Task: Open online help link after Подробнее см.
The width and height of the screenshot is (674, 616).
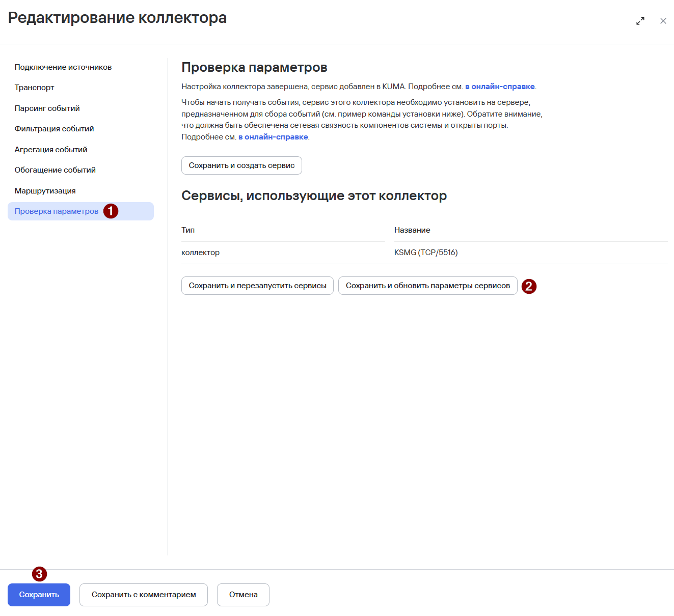Action: point(273,137)
